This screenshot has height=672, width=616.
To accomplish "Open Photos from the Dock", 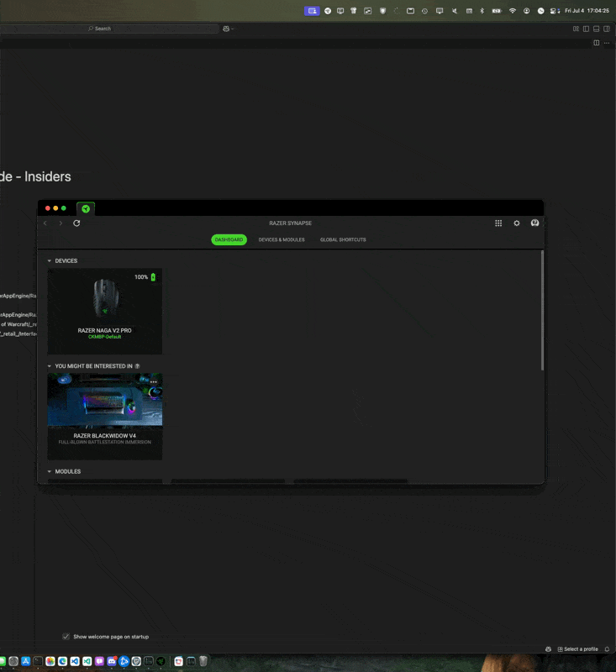I will pos(50,661).
